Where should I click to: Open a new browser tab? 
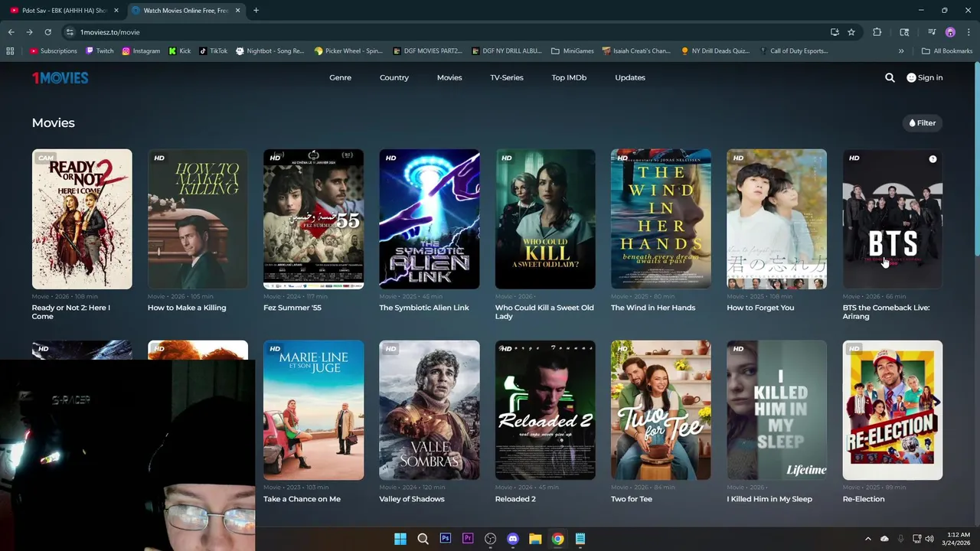click(x=256, y=11)
